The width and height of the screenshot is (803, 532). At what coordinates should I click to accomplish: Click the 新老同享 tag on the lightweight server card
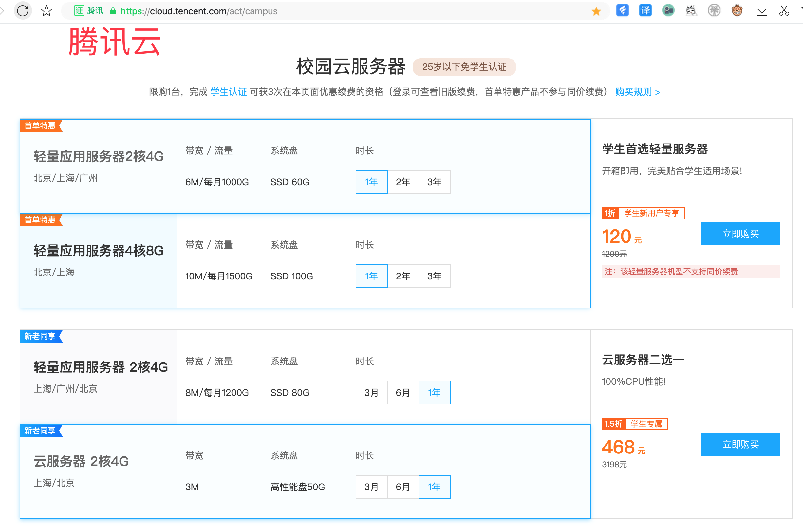41,336
